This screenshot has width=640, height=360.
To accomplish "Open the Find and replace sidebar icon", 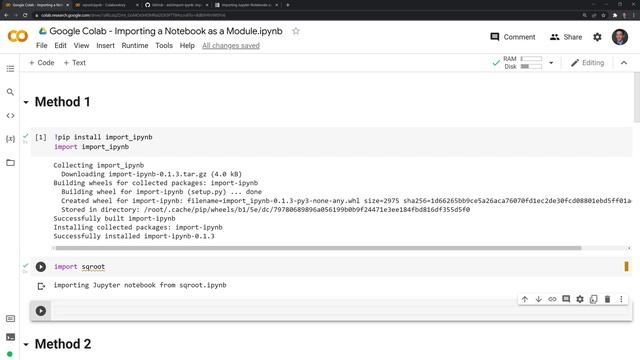I will tap(10, 92).
